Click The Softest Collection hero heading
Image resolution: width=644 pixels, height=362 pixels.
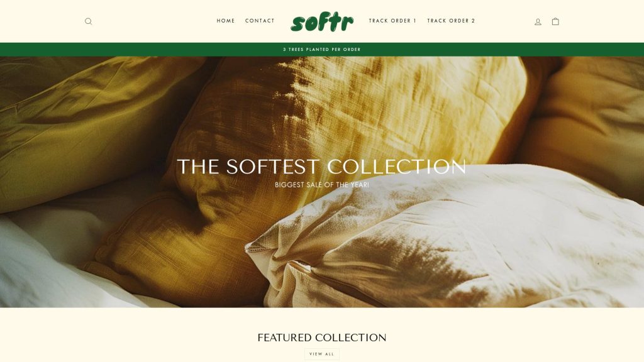click(321, 167)
